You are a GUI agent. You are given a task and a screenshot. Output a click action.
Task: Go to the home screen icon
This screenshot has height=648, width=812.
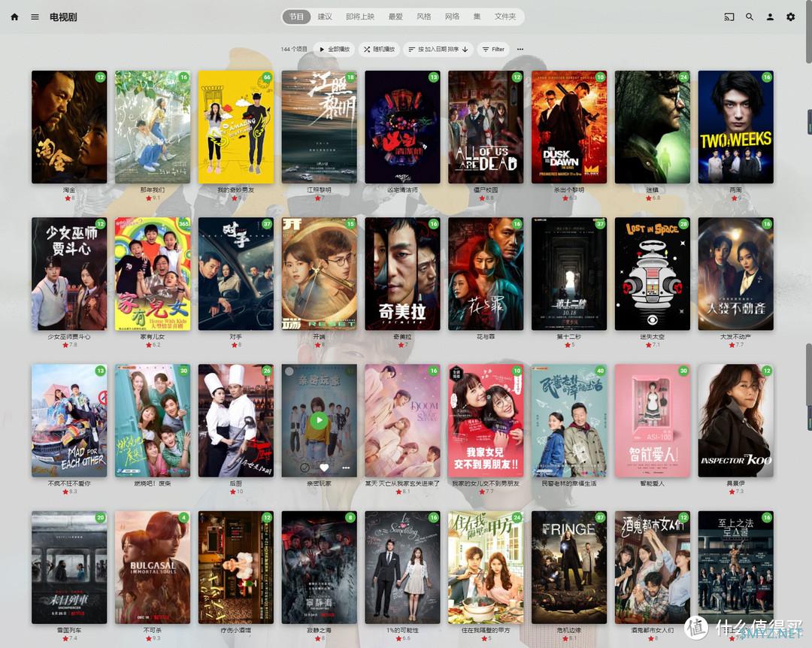point(14,17)
